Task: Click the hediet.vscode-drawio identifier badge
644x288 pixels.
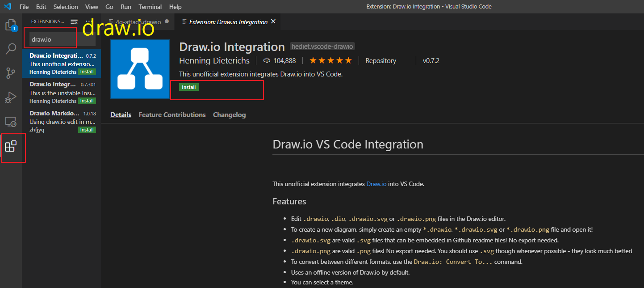Action: 322,47
